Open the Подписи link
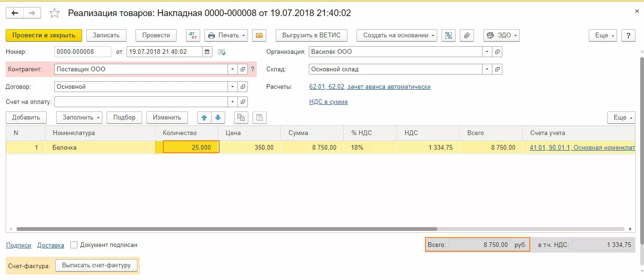 pos(18,245)
